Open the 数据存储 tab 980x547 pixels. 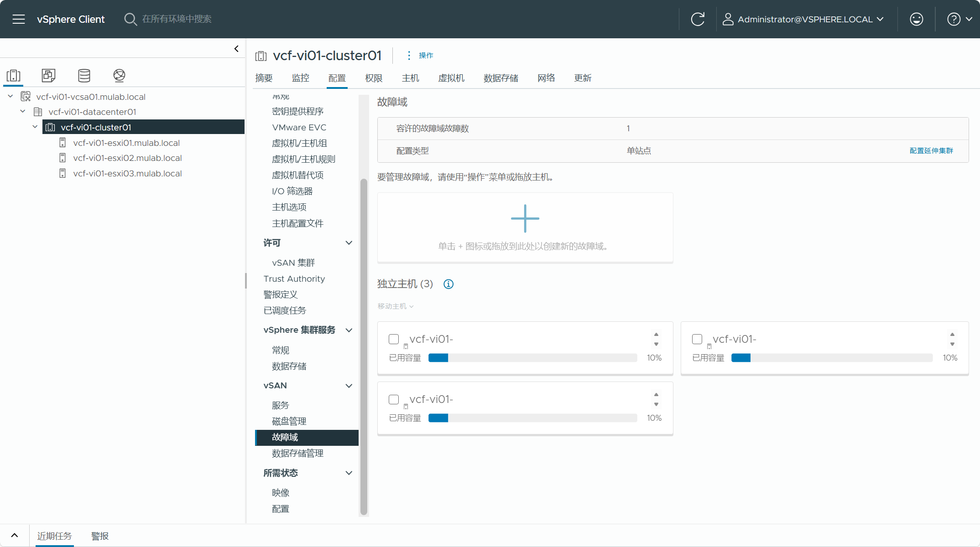500,78
